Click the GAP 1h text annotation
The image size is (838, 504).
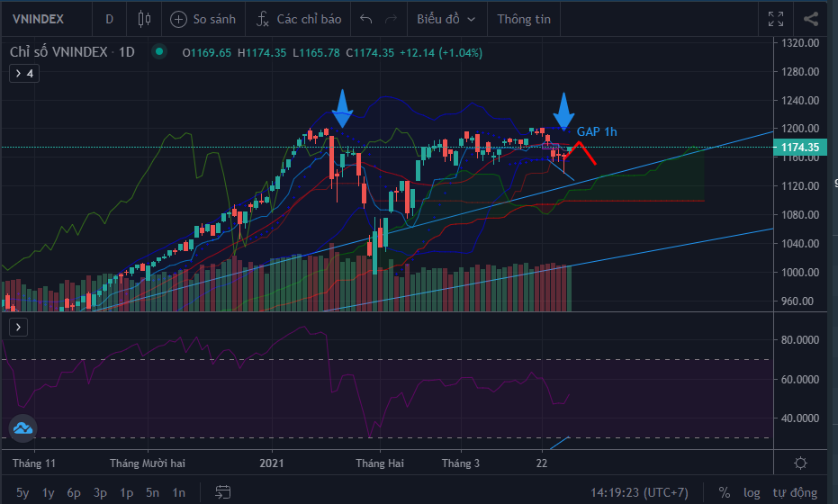pyautogui.click(x=597, y=131)
